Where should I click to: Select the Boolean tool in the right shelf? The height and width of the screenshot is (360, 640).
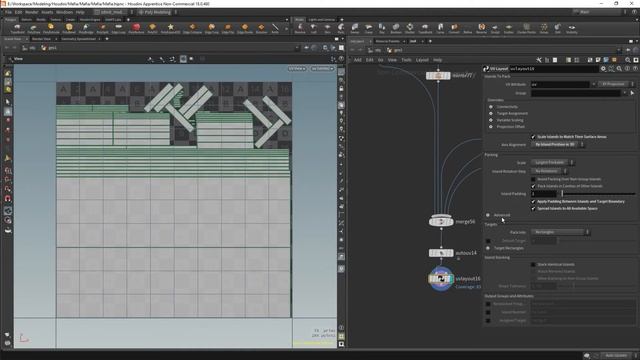click(x=396, y=29)
